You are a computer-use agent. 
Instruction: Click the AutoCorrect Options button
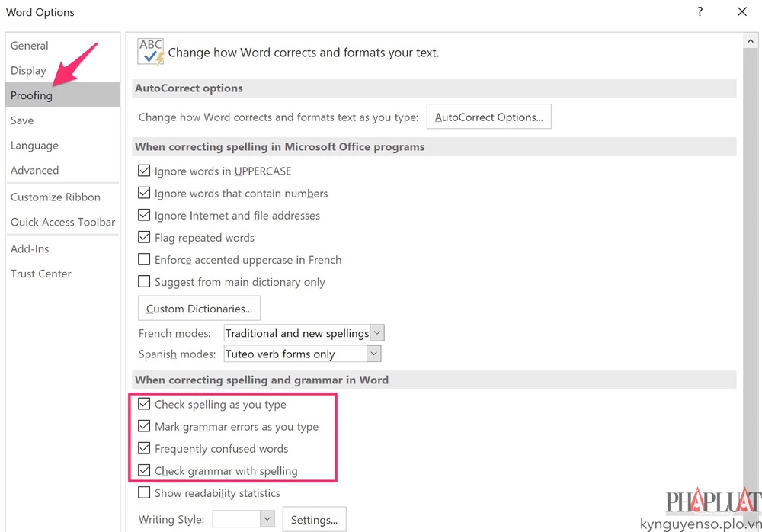click(x=488, y=117)
